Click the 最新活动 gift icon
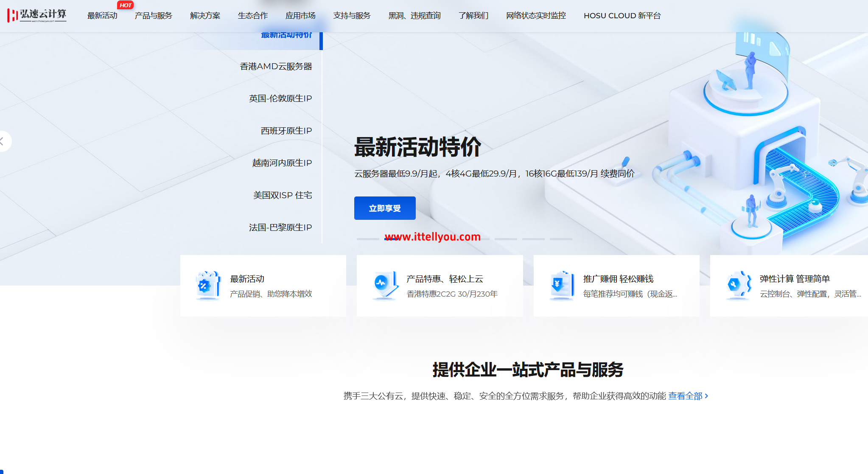 click(207, 285)
